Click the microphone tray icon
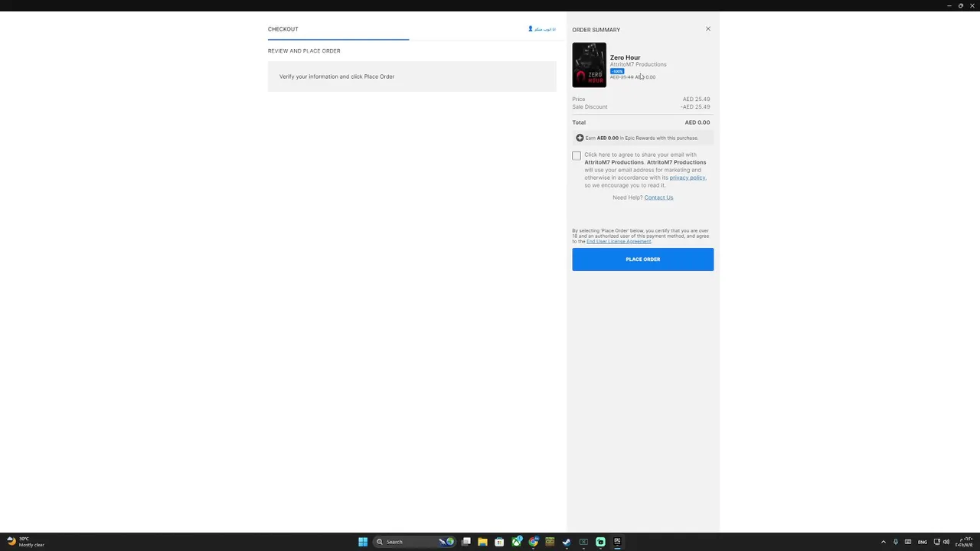The image size is (980, 551). click(x=896, y=542)
